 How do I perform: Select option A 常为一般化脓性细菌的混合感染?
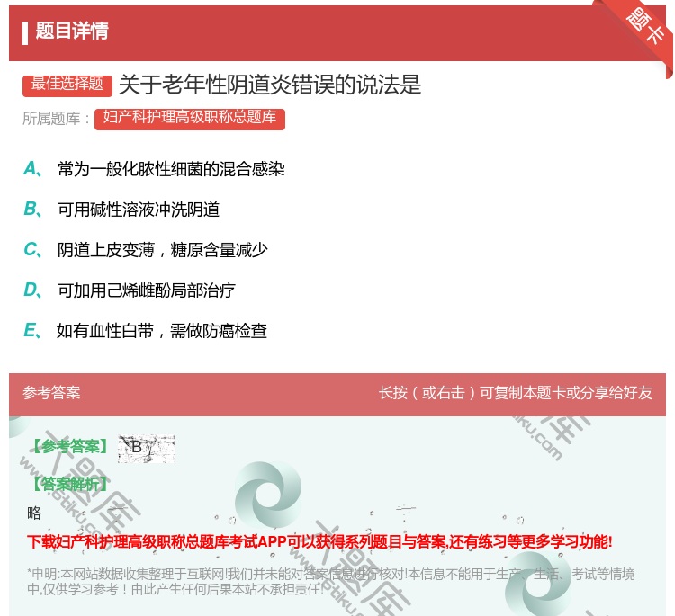[154, 169]
